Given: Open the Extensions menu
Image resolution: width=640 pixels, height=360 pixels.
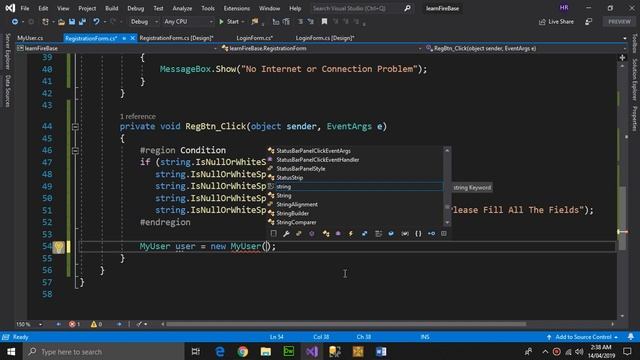Looking at the screenshot, I should click(x=237, y=8).
